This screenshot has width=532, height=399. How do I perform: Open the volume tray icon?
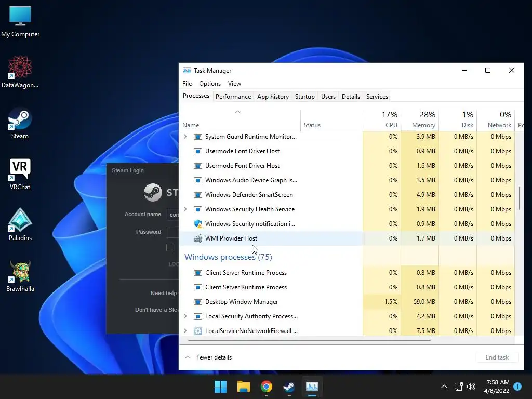click(x=471, y=387)
